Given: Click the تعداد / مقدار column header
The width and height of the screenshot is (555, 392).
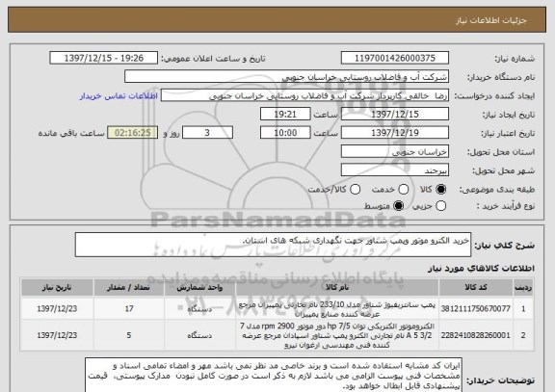Looking at the screenshot, I should coord(129,287).
